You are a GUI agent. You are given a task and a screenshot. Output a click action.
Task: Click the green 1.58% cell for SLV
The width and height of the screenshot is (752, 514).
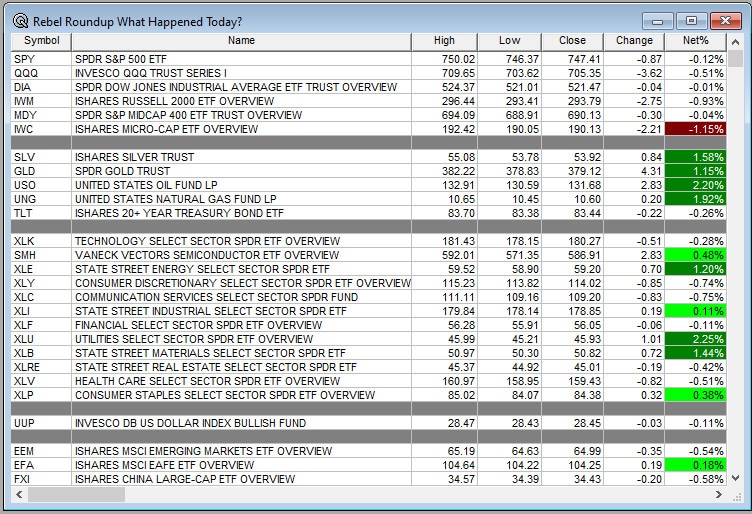tap(695, 157)
